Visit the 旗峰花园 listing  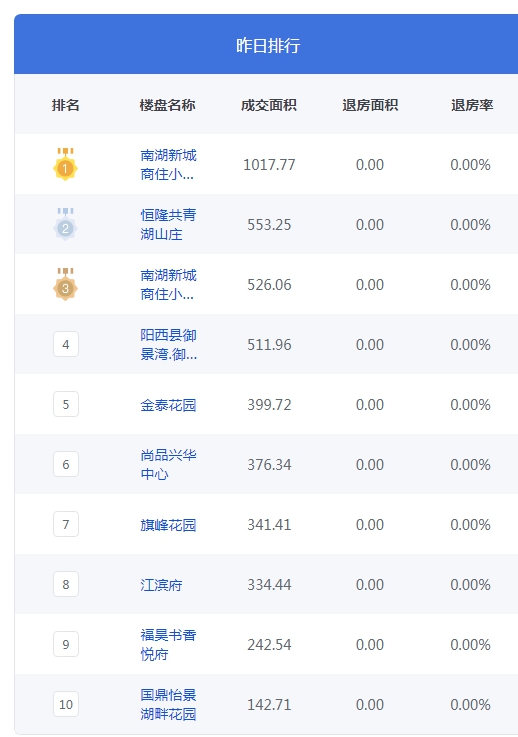click(x=168, y=525)
